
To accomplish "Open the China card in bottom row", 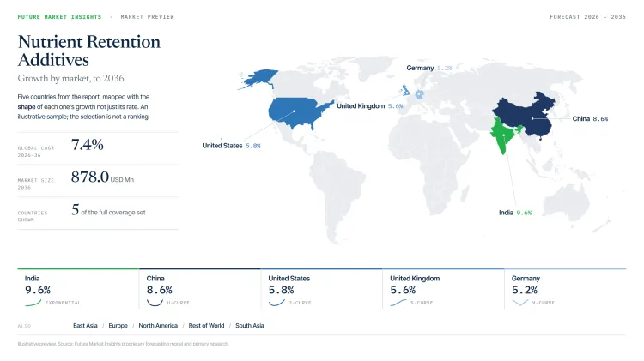I will (x=199, y=289).
